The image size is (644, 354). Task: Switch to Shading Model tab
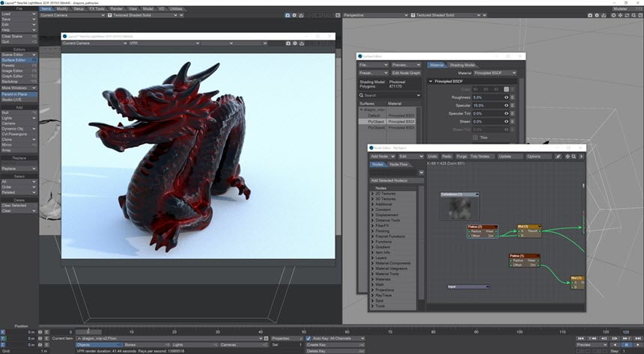pyautogui.click(x=462, y=65)
